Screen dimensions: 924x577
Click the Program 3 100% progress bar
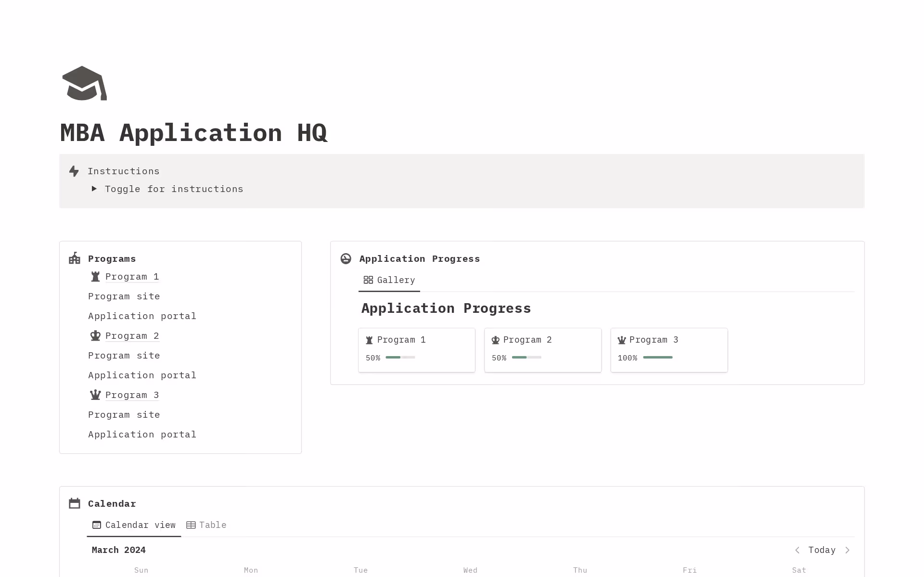tap(657, 358)
